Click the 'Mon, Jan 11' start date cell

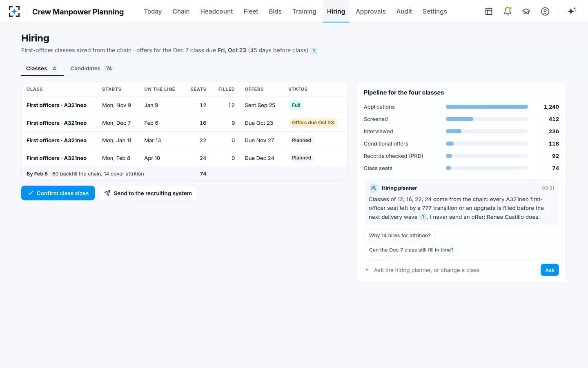click(x=117, y=140)
